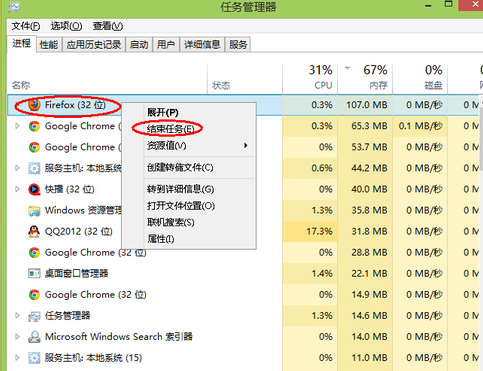The image size is (483, 371).
Task: Switch to the 启动 tab
Action: (139, 44)
